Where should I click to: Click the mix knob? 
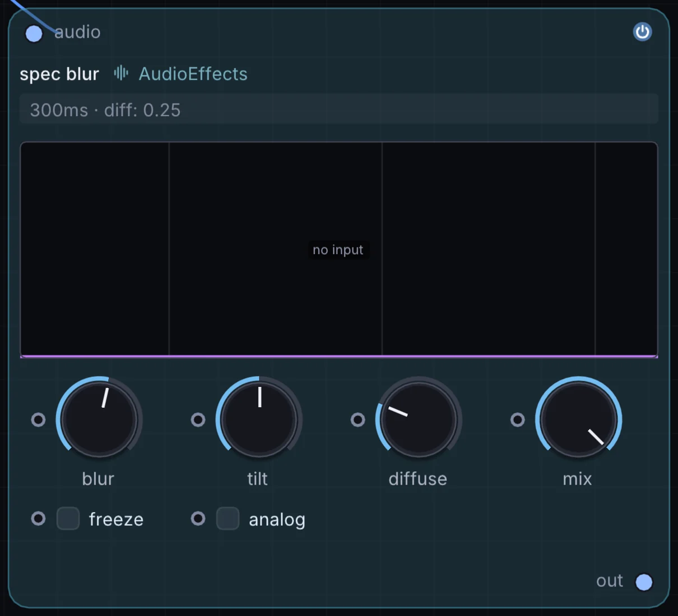click(578, 419)
